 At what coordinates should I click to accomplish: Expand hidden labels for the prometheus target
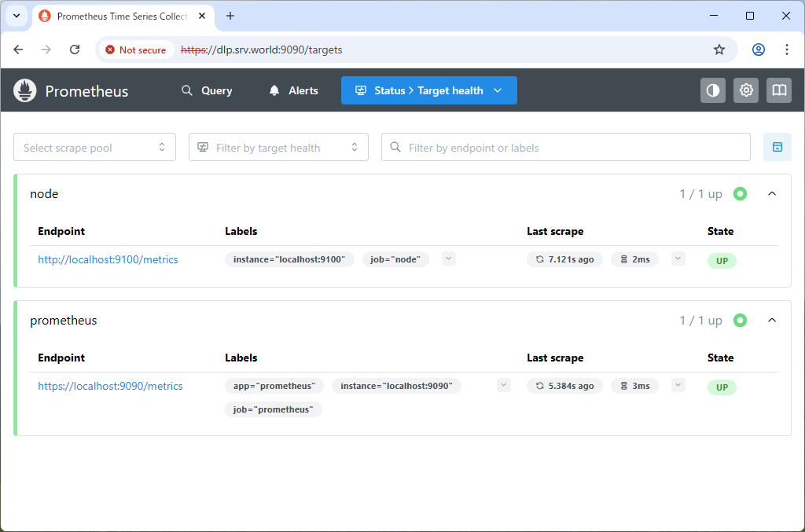click(x=503, y=385)
